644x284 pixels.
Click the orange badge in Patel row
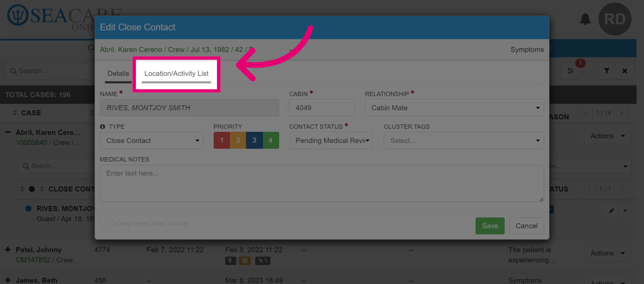click(x=245, y=261)
